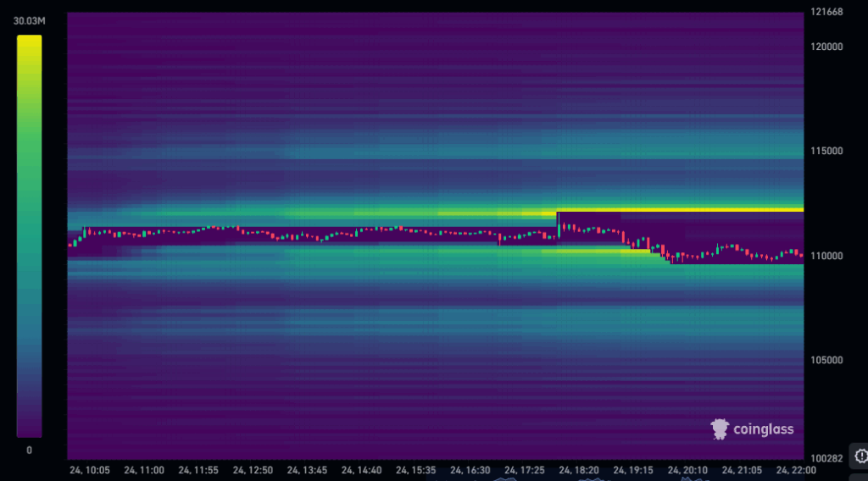Click the 24, 18:20 time axis label

pos(580,469)
